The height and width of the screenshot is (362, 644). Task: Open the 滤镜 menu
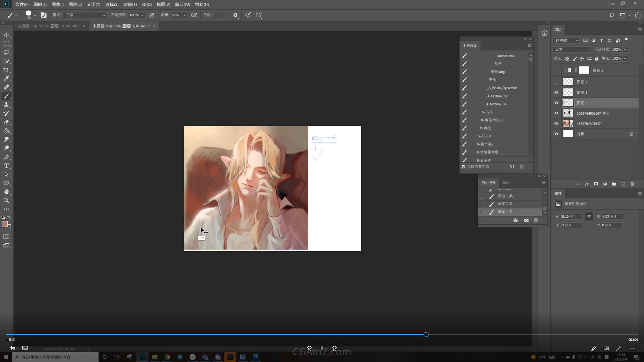pyautogui.click(x=130, y=4)
